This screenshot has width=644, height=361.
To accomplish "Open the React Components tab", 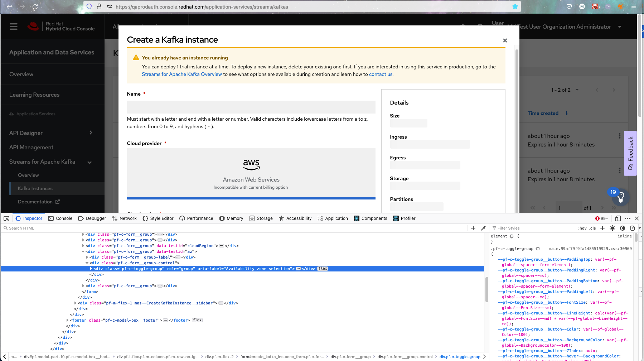I will click(x=371, y=218).
